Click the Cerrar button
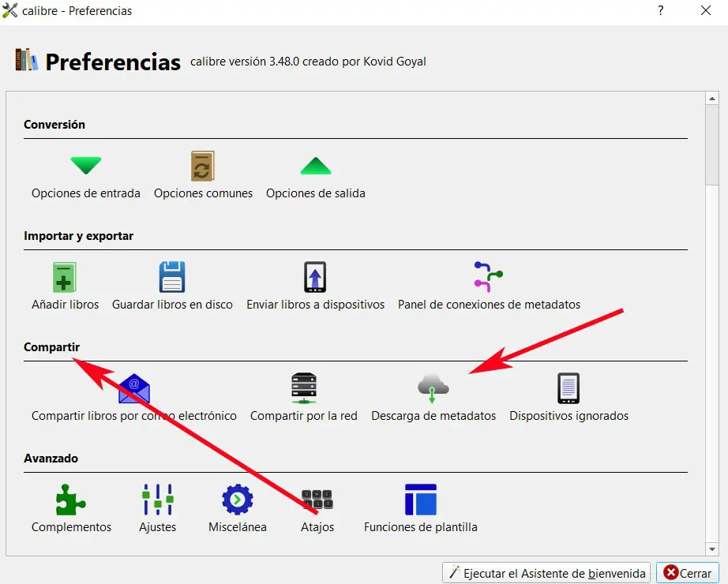This screenshot has height=584, width=728. (688, 573)
